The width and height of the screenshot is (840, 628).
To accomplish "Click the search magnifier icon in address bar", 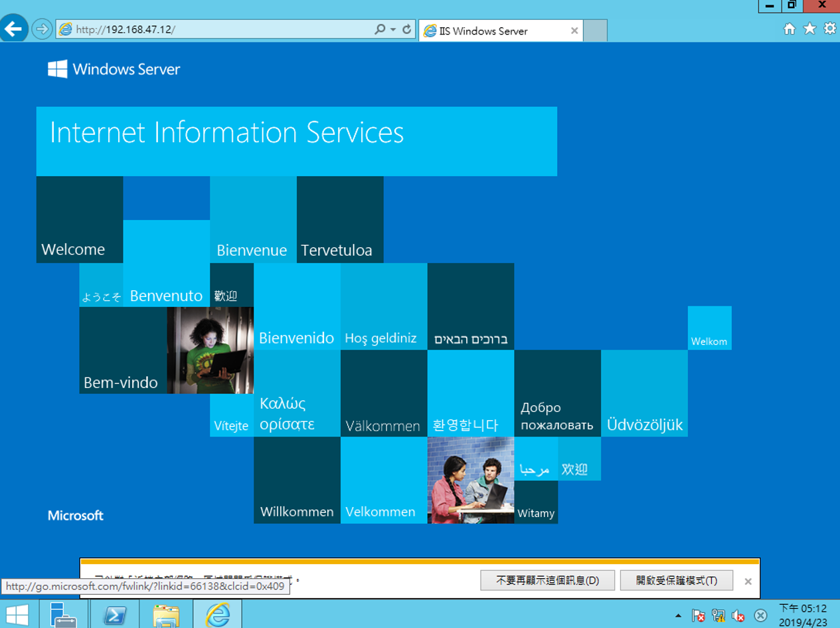I will pos(380,29).
